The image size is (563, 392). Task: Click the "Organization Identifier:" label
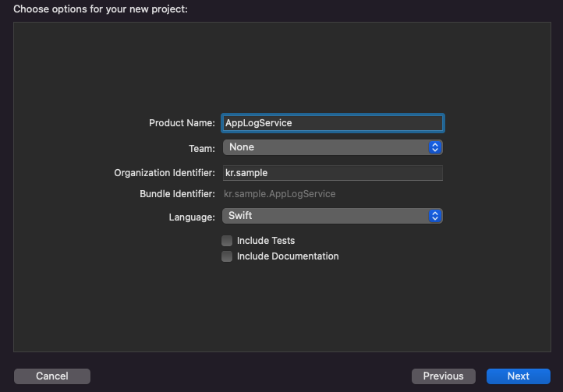(x=165, y=173)
